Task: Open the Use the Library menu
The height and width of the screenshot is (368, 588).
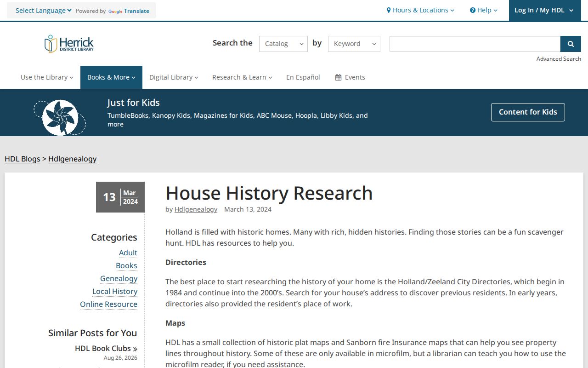Action: (x=47, y=77)
